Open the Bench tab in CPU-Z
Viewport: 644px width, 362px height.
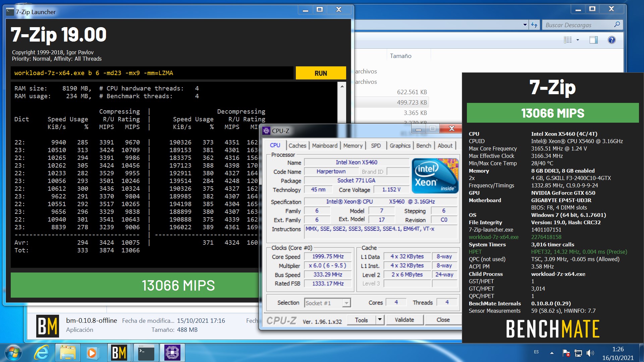(424, 145)
